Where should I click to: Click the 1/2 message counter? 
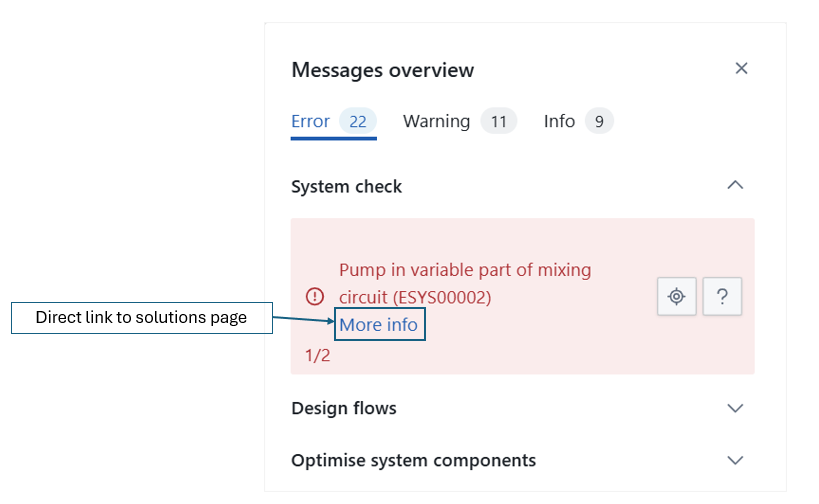pyautogui.click(x=317, y=356)
